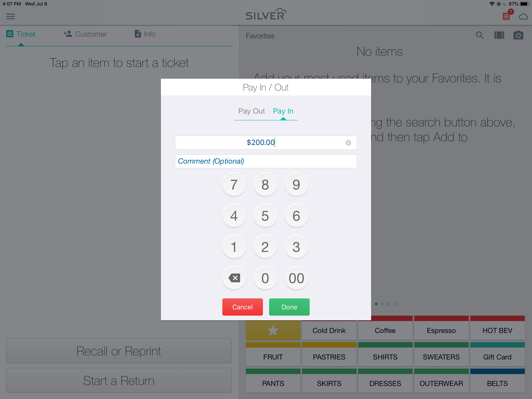Tap the Comment Optional input field
532x399 pixels.
266,161
